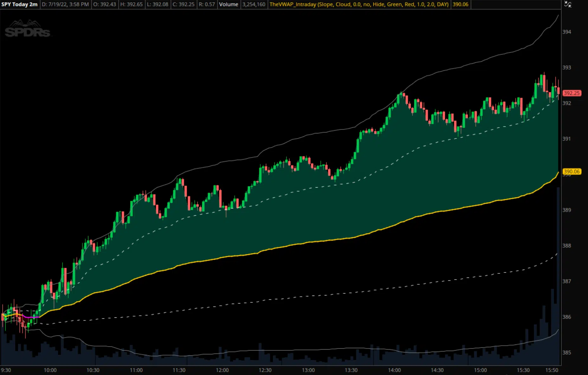Click the chart auto-fit scale icon
This screenshot has height=375, width=588.
(568, 4)
